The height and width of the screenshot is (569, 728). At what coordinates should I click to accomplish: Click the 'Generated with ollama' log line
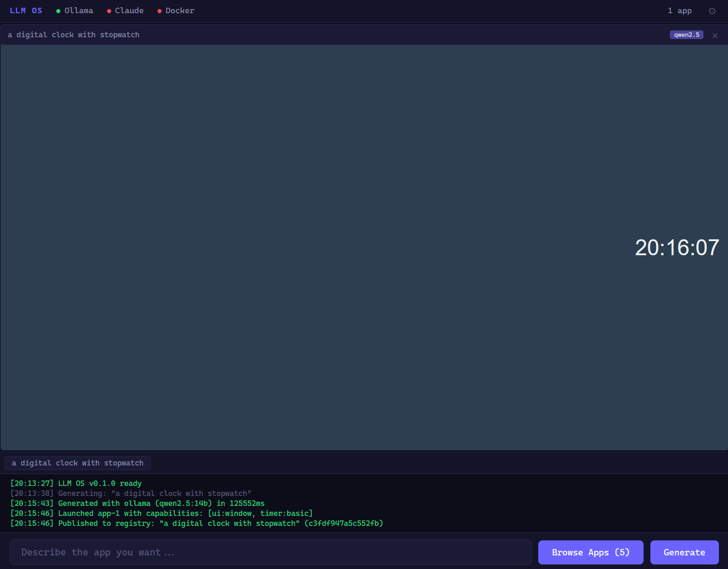point(138,504)
